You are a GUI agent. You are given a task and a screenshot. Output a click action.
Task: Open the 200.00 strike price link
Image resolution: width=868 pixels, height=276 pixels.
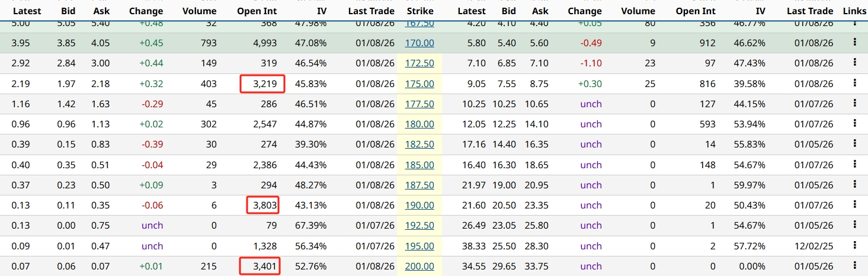419,267
